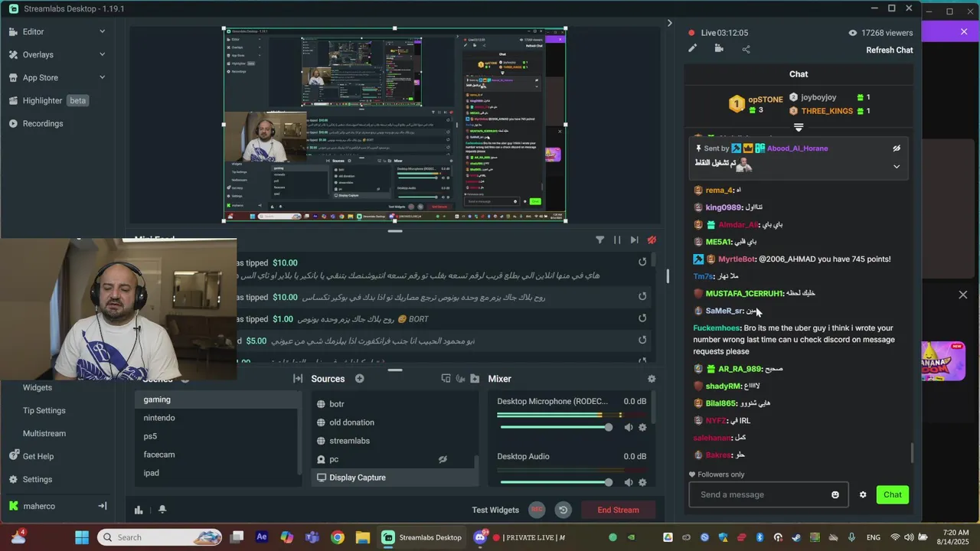Click the dual output icon in Sources header
This screenshot has height=551, width=980.
coord(446,379)
